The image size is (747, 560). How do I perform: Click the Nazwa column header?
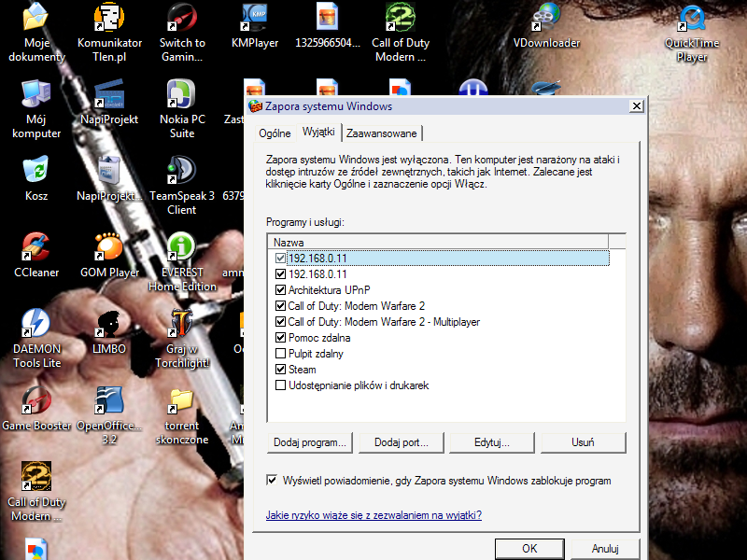(438, 242)
